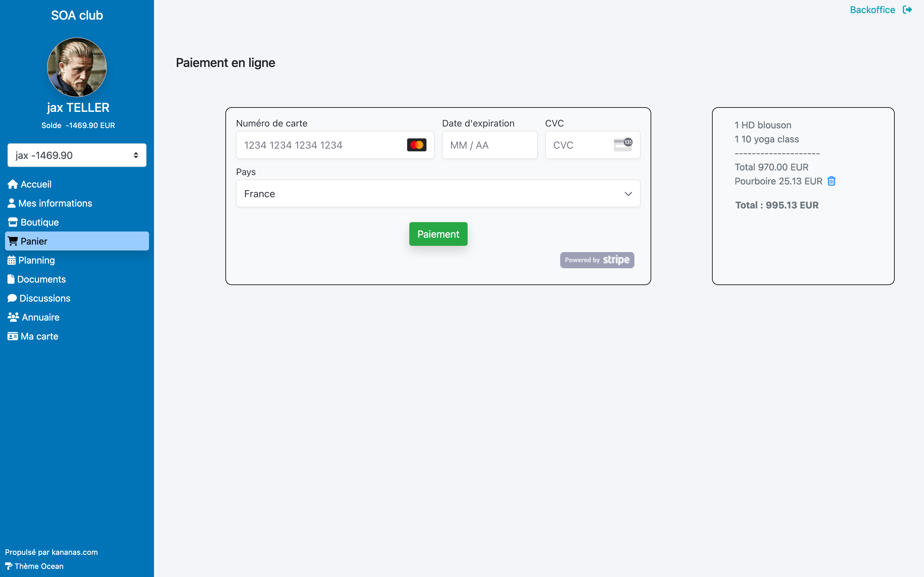Screen dimensions: 924x577
Task: Click the France dropdown chevron arrow
Action: pyautogui.click(x=628, y=194)
